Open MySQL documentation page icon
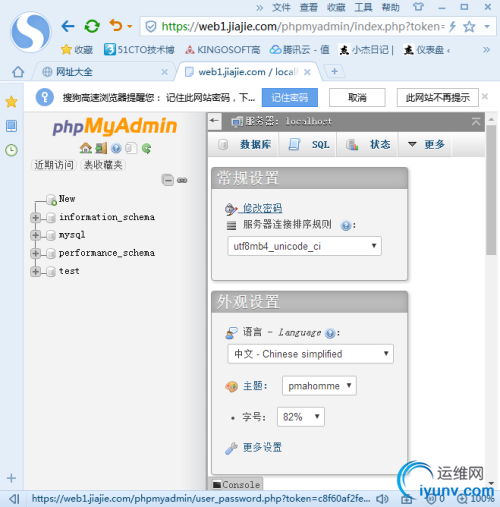Viewport: 500px width, 507px height. (x=131, y=148)
